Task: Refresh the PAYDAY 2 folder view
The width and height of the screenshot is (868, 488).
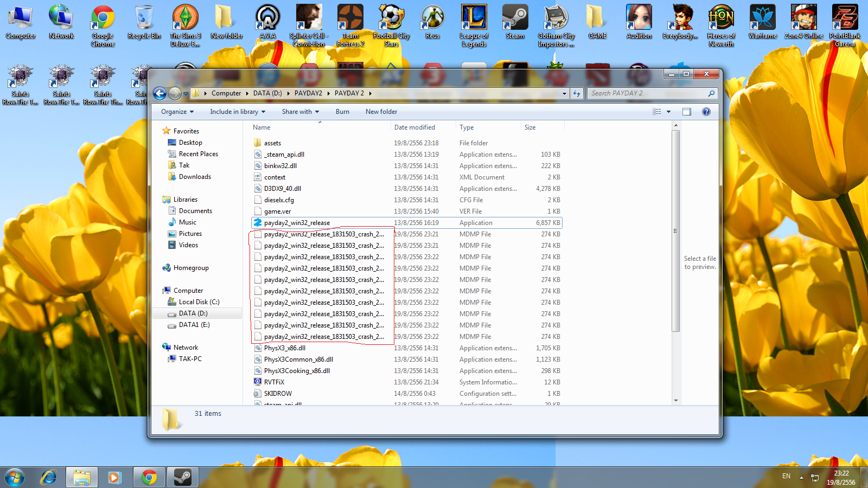Action: pyautogui.click(x=577, y=93)
